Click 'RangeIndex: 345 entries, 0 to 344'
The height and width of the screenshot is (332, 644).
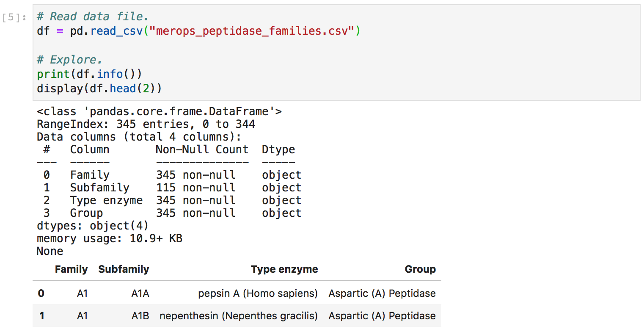click(146, 125)
